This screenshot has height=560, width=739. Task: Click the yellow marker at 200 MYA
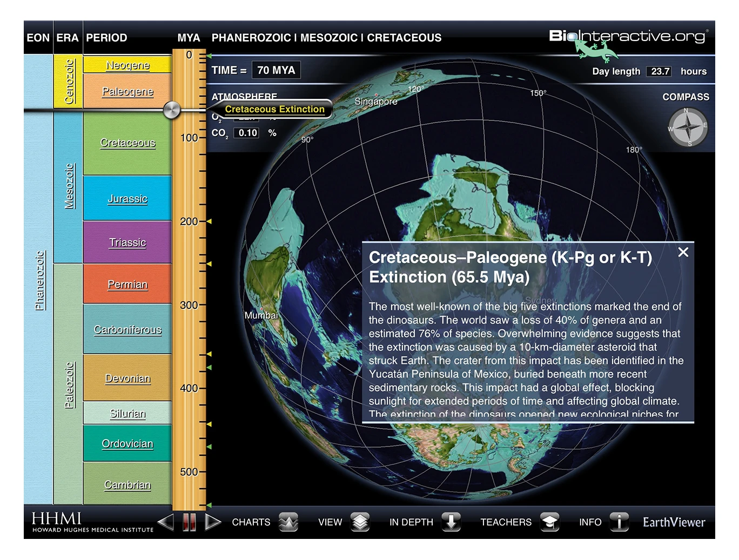pos(209,221)
